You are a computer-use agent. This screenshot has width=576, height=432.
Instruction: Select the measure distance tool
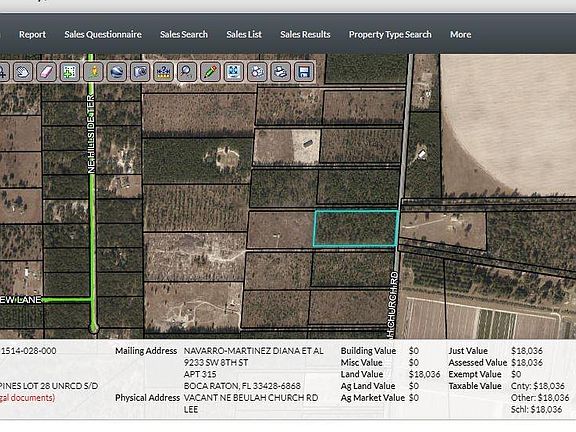click(163, 71)
